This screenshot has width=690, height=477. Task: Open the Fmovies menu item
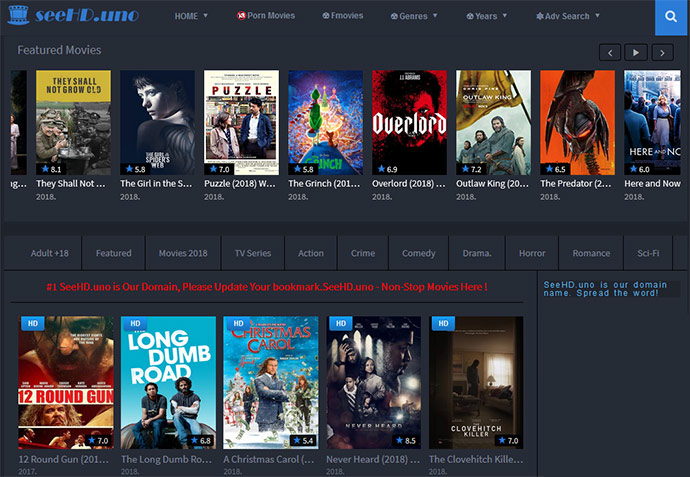click(342, 17)
